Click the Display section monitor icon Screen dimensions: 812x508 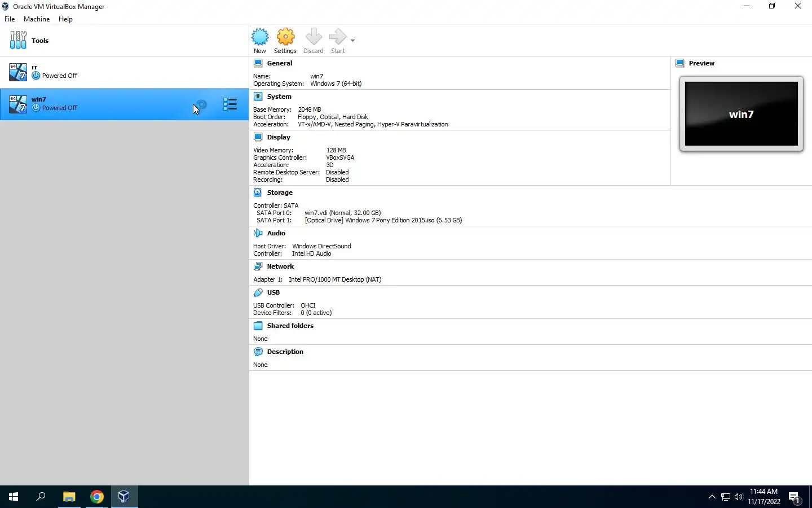(x=258, y=137)
